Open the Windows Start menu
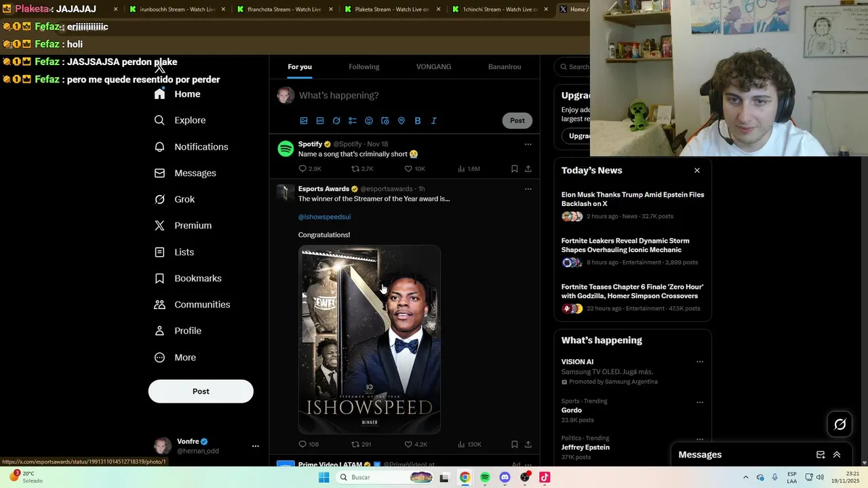Image resolution: width=868 pixels, height=488 pixels. pyautogui.click(x=324, y=477)
